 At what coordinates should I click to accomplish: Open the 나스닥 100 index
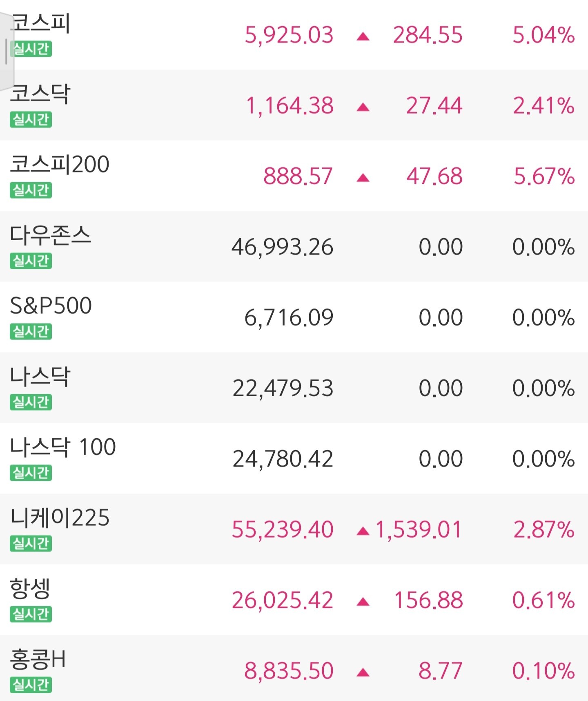pyautogui.click(x=63, y=447)
